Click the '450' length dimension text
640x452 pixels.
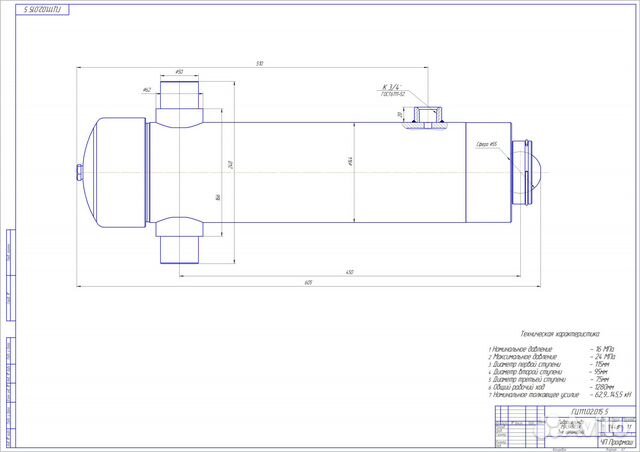pos(349,272)
